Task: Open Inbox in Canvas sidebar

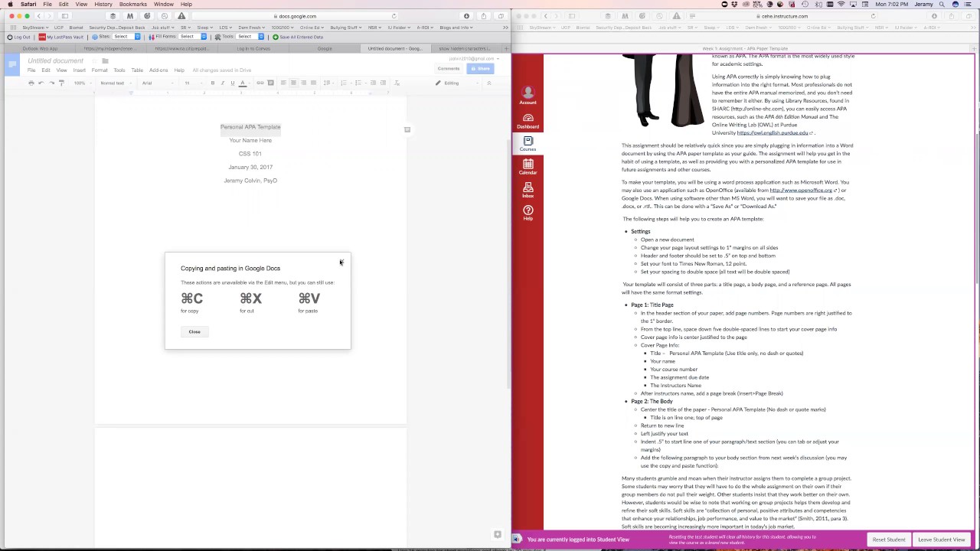Action: 528,190
